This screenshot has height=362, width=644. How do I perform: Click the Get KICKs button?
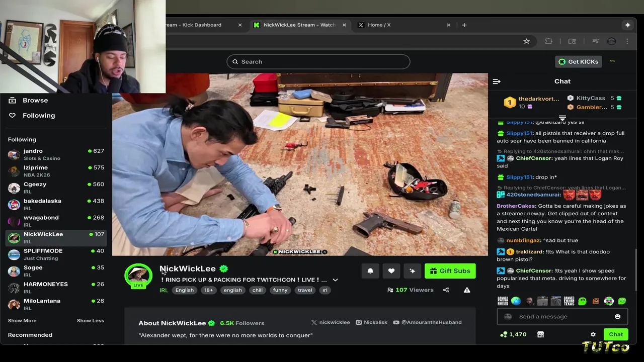(x=578, y=61)
